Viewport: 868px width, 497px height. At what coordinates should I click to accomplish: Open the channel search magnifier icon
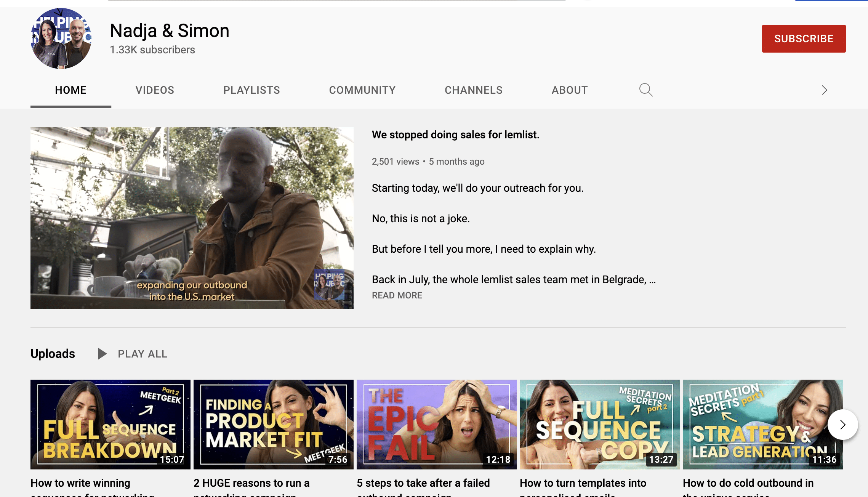pos(646,90)
